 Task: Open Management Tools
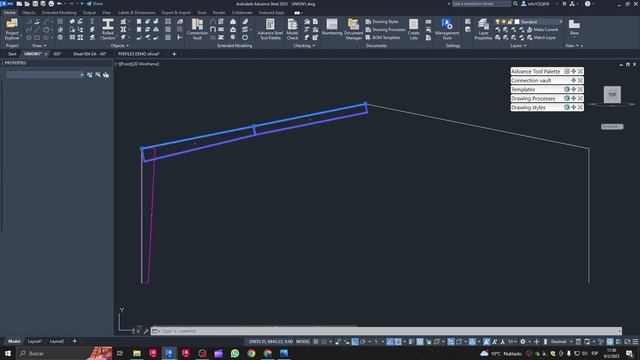447,29
